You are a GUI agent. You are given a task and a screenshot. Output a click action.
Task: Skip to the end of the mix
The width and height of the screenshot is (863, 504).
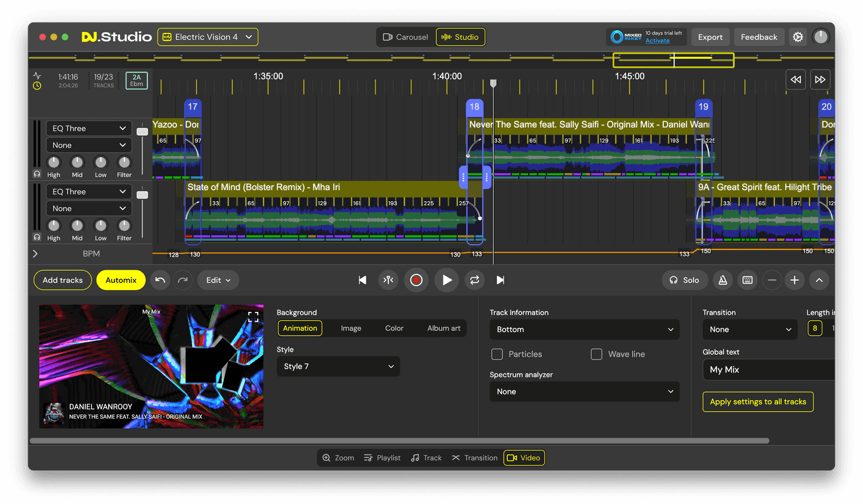[500, 280]
